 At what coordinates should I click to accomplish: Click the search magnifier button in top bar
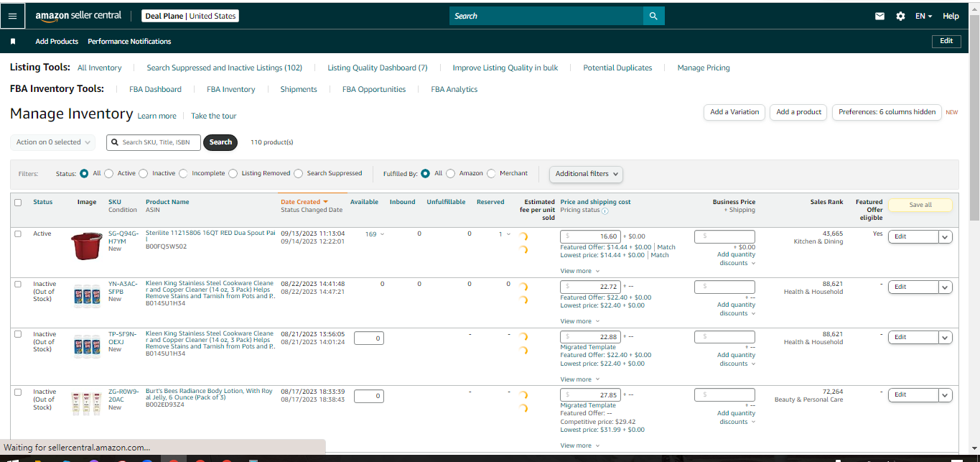point(653,16)
